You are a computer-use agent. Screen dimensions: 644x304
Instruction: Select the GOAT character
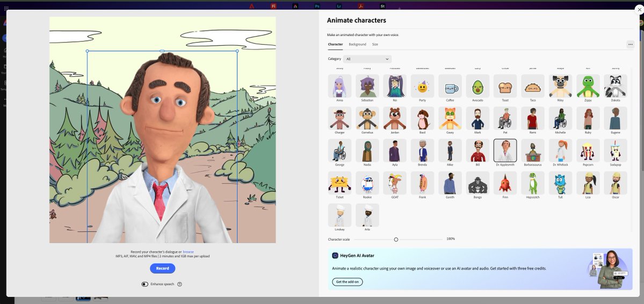395,183
